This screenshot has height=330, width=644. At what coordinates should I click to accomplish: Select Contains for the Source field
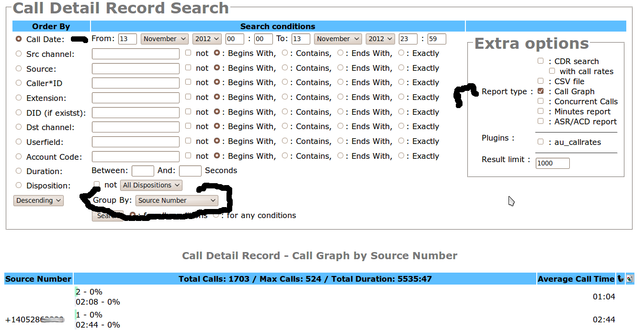click(x=285, y=68)
